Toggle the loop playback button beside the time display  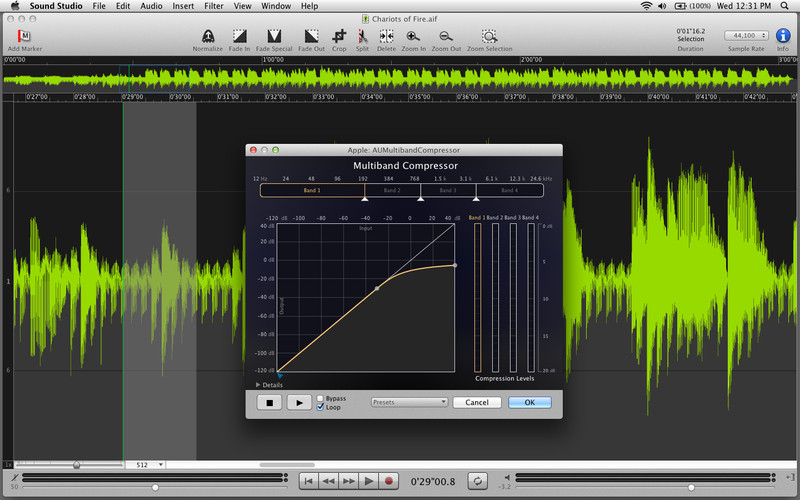click(x=479, y=481)
